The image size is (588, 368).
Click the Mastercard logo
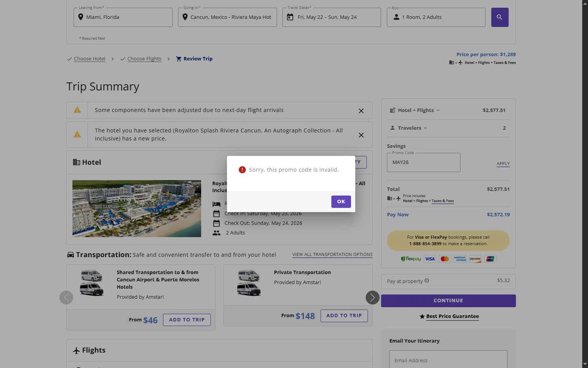[x=445, y=259]
